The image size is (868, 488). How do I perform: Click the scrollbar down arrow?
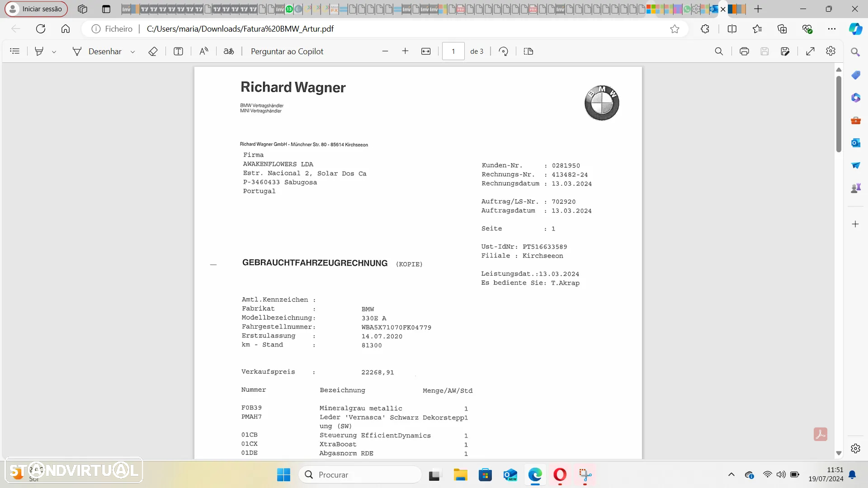pyautogui.click(x=839, y=453)
